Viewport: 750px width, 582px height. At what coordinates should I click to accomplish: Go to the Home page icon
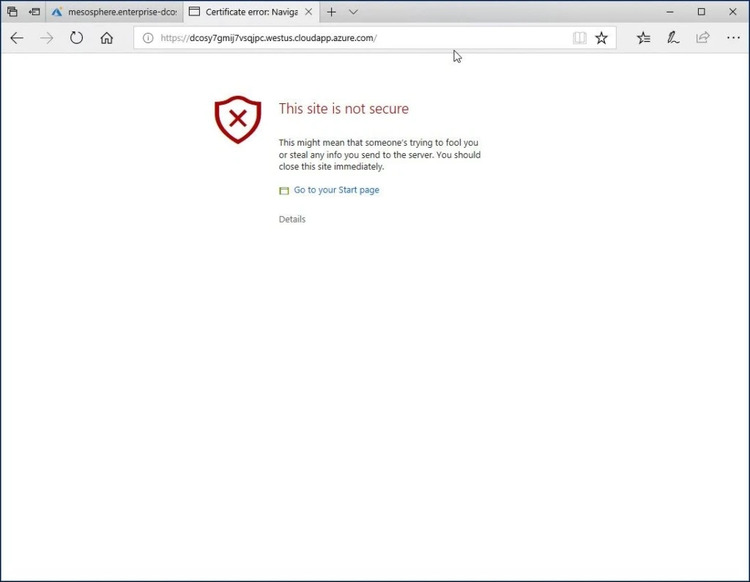(x=106, y=38)
